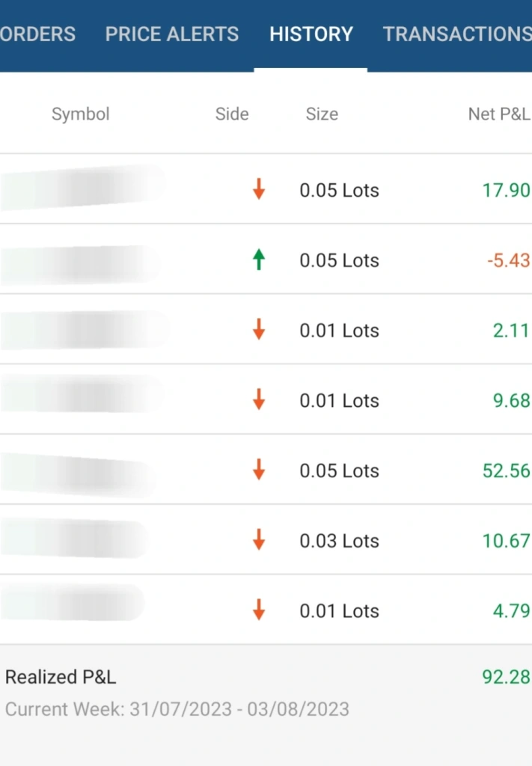Open the losing trade with -5.43

(x=266, y=260)
